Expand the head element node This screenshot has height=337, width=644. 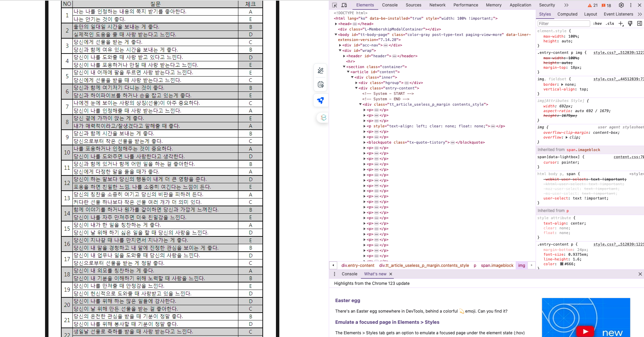336,24
